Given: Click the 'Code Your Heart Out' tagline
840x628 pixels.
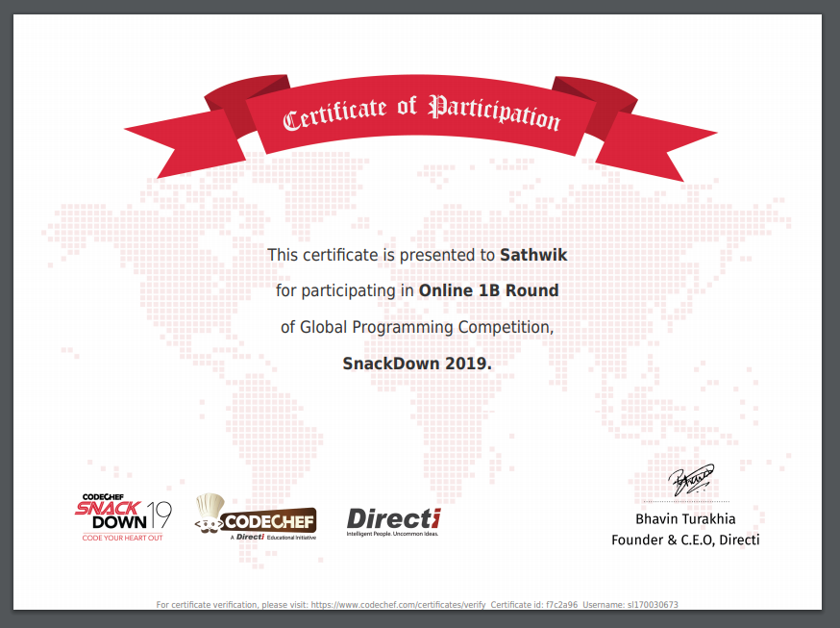Looking at the screenshot, I should coord(122,537).
